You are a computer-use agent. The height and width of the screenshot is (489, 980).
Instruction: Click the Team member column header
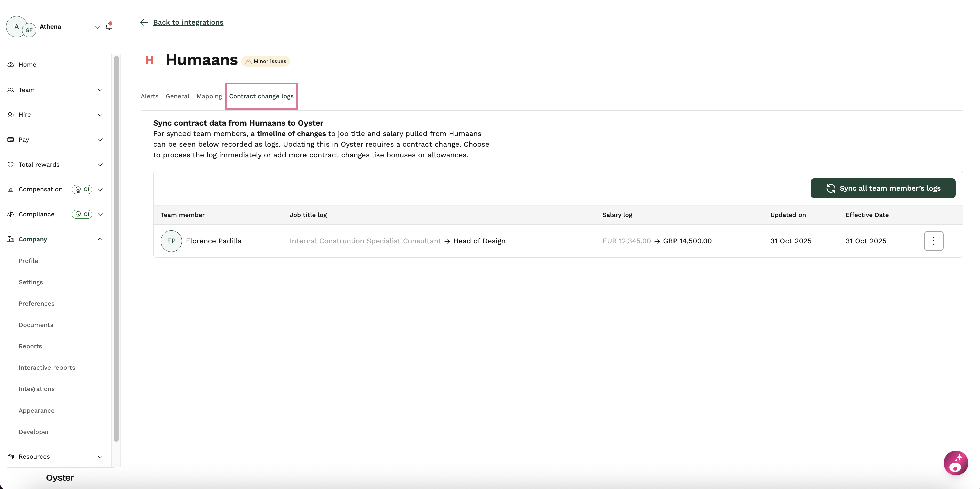pos(182,215)
